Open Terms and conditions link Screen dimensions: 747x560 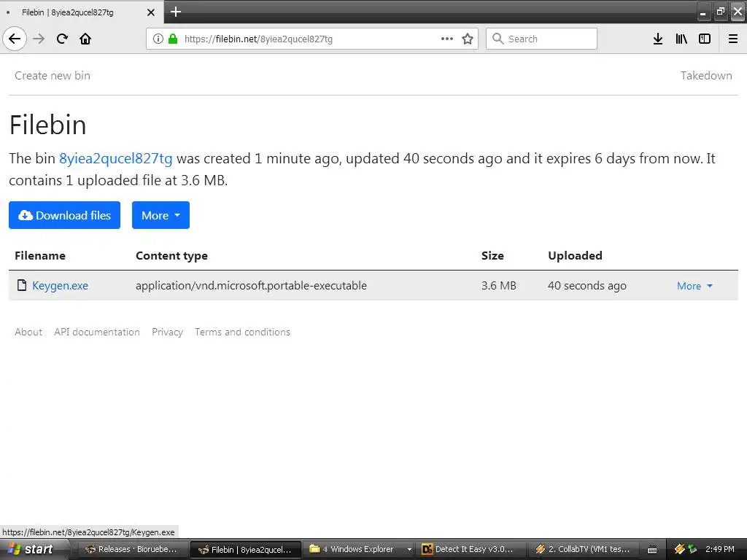coord(242,332)
